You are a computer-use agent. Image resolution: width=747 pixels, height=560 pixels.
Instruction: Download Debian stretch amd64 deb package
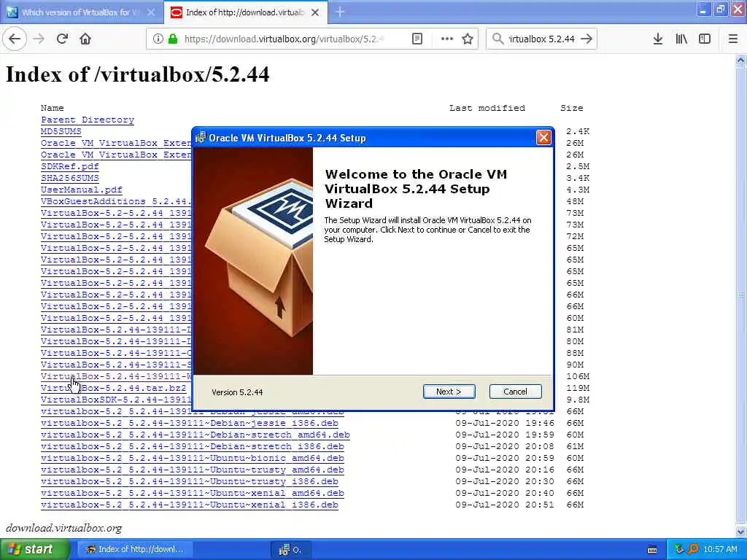(x=196, y=435)
